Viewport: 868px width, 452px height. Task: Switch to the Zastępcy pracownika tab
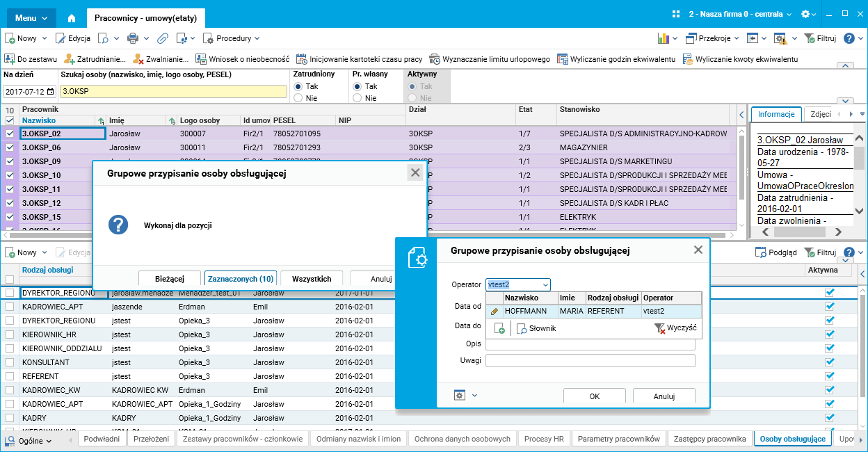coord(709,439)
